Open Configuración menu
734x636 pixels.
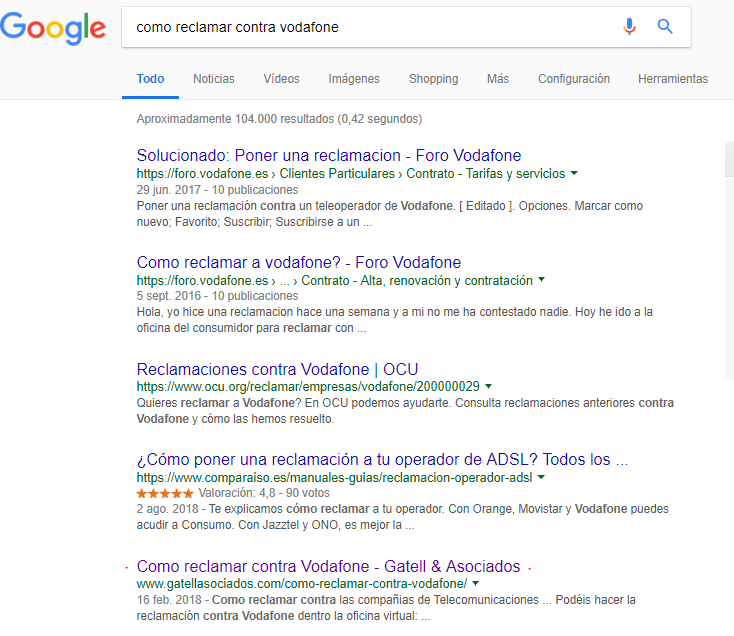574,79
